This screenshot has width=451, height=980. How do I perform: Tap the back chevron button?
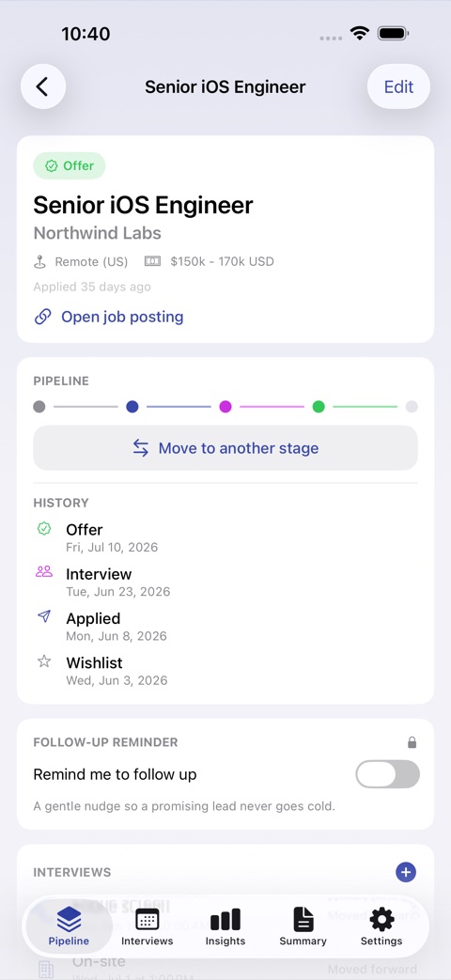click(x=43, y=86)
